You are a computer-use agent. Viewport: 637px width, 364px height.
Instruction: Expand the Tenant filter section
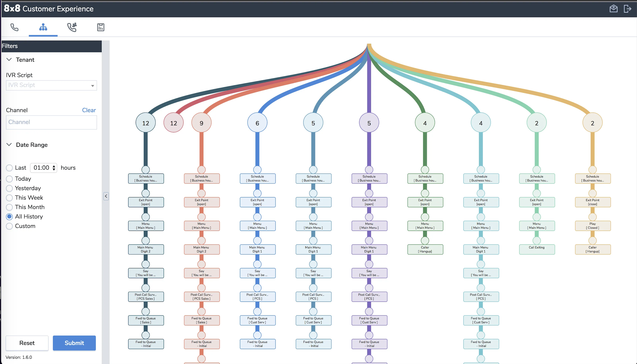(9, 60)
